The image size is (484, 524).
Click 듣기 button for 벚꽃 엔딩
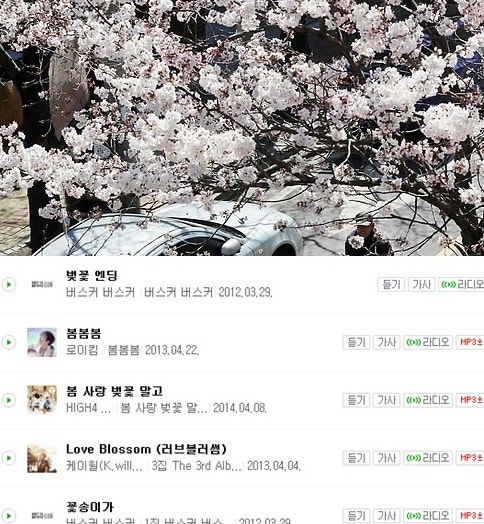(391, 284)
